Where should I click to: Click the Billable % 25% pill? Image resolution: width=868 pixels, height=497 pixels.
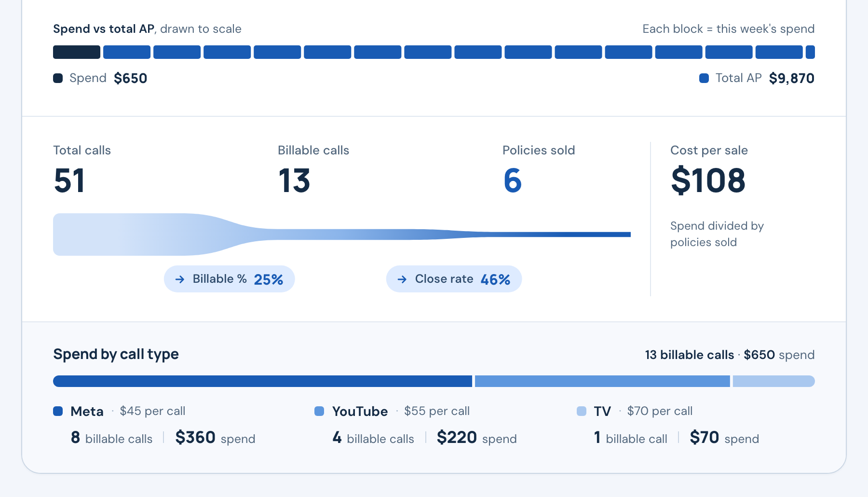click(230, 279)
